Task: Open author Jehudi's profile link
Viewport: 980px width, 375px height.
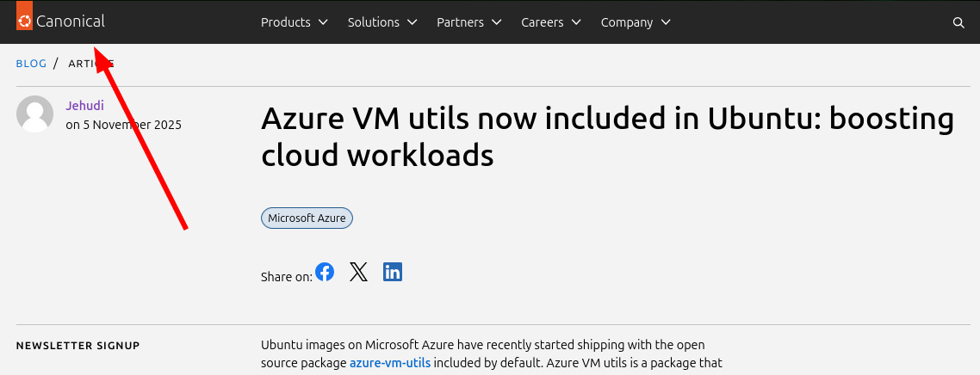Action: [x=84, y=106]
